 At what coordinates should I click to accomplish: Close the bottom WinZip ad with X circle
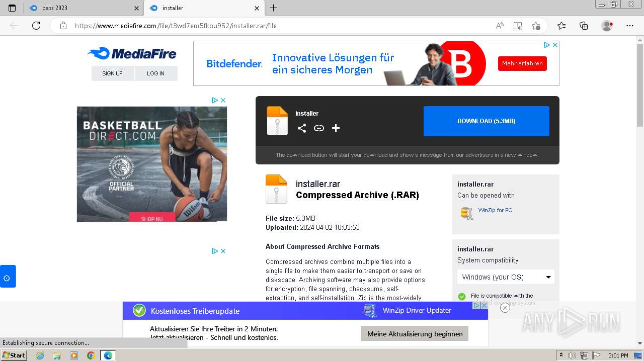(x=505, y=308)
